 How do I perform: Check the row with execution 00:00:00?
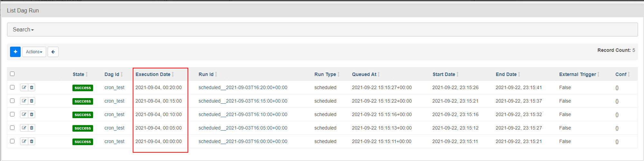coord(12,141)
